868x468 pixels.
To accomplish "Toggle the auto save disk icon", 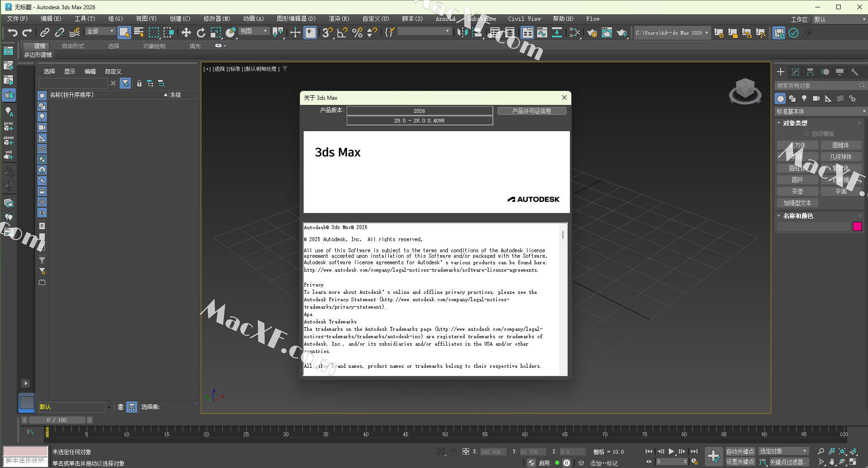I will coord(779,33).
